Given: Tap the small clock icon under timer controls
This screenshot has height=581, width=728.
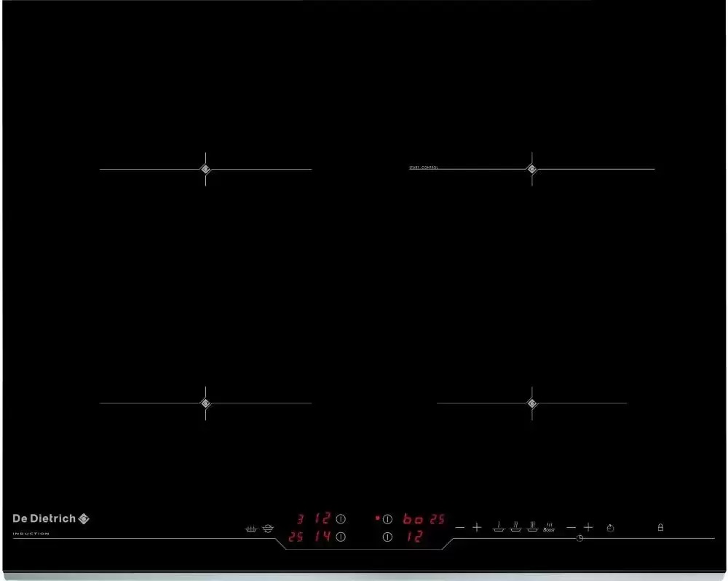Looking at the screenshot, I should tap(579, 538).
